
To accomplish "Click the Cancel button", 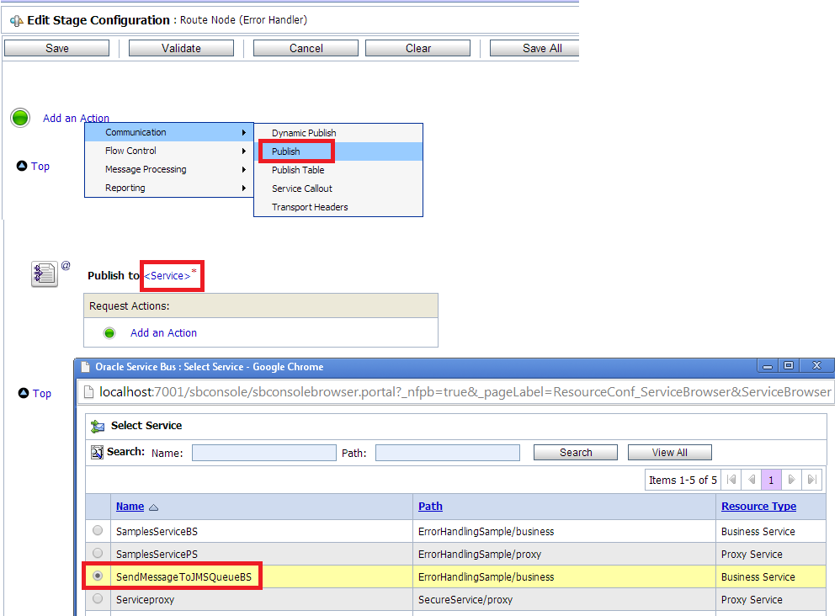I will point(306,48).
